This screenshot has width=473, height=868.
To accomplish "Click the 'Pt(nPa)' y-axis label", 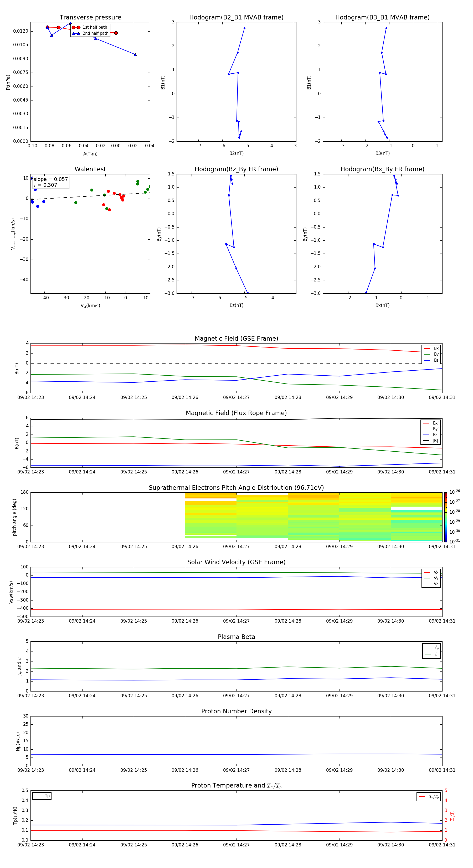I will pyautogui.click(x=8, y=82).
